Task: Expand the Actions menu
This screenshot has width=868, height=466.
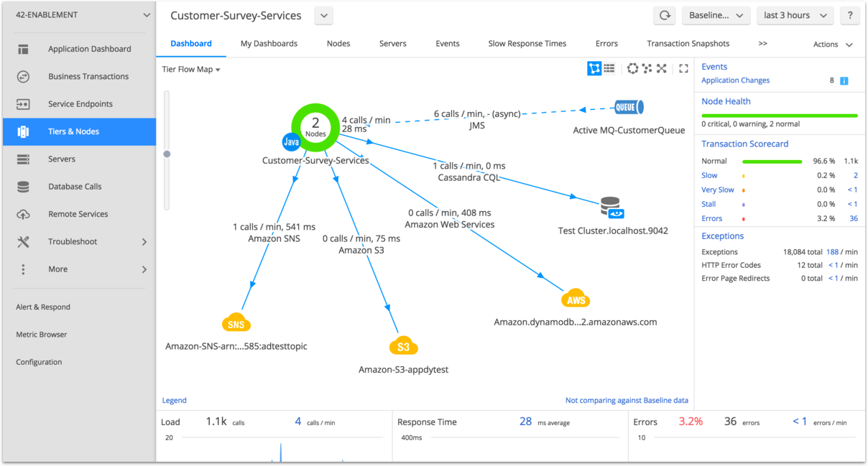Action: click(833, 45)
